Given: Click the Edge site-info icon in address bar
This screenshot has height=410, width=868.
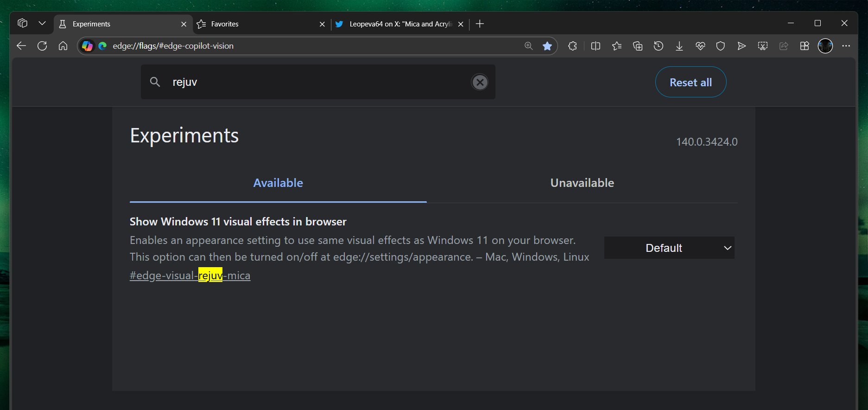Looking at the screenshot, I should coord(102,46).
